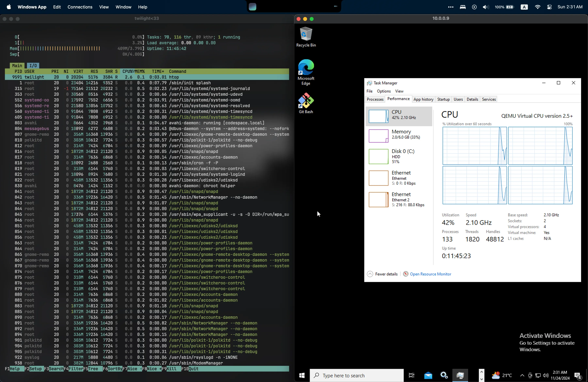Open the macOS input source A icon

[524, 7]
